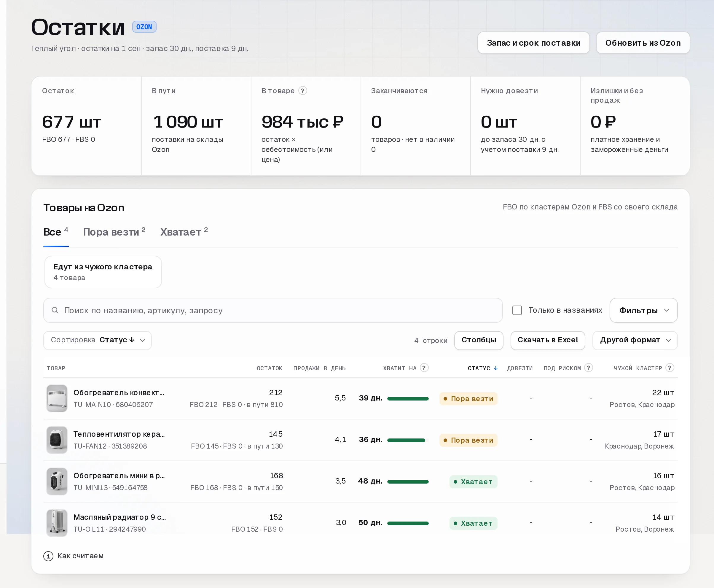
Task: Click the Нужно довезти summary card
Action: [x=525, y=126]
